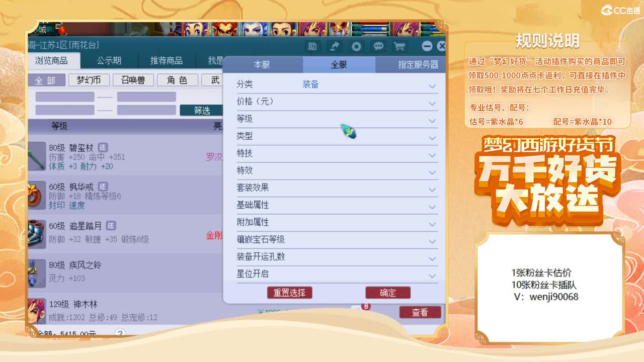Click the 还 tag beside 追星踏月
Image resolution: width=644 pixels, height=362 pixels.
(111, 226)
